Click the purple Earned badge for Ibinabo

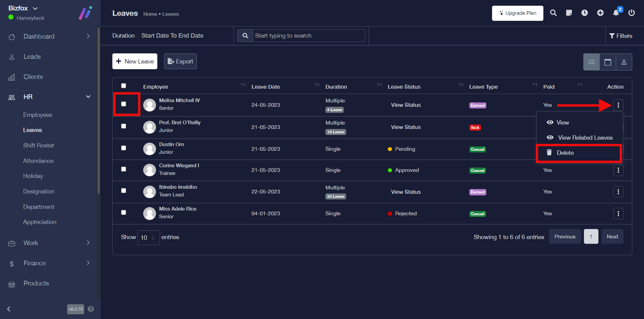[478, 192]
